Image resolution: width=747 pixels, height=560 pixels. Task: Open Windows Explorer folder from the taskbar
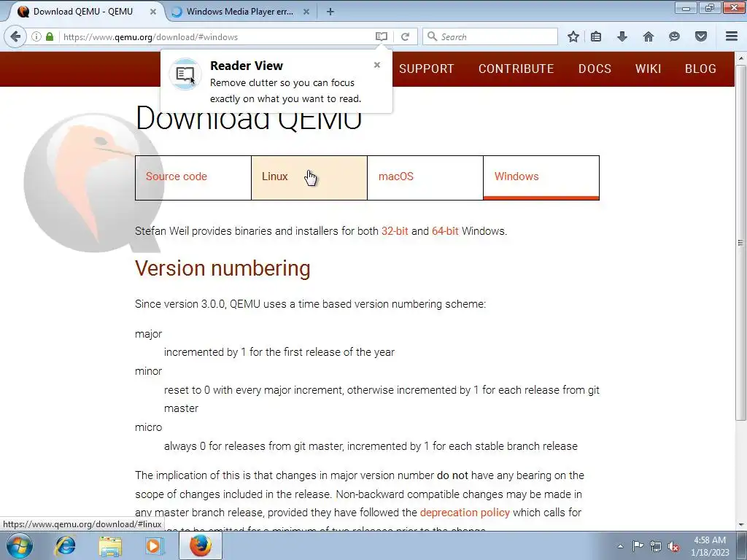(x=110, y=545)
